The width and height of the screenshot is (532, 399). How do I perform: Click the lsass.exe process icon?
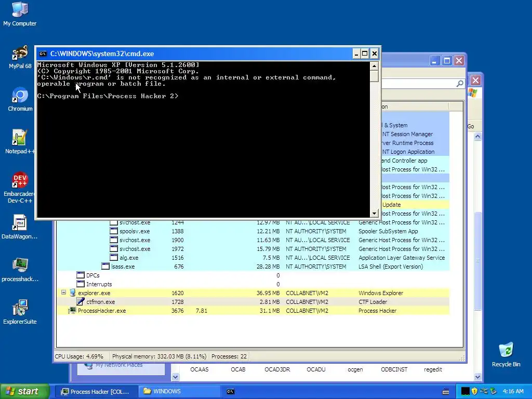tap(105, 266)
